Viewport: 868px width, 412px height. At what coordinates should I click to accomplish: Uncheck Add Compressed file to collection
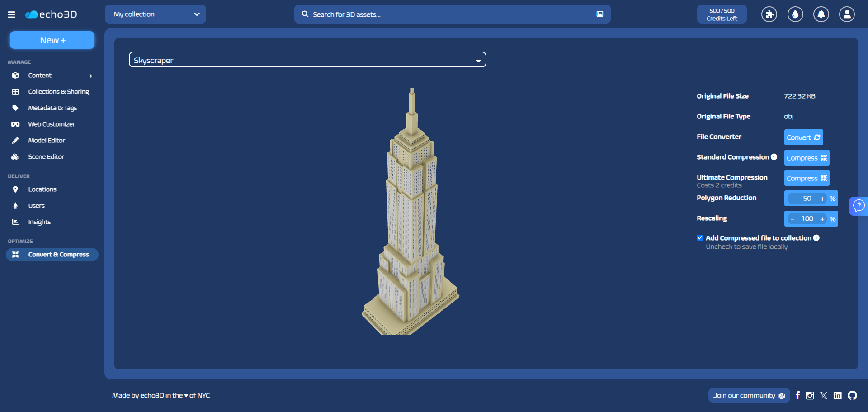(700, 238)
